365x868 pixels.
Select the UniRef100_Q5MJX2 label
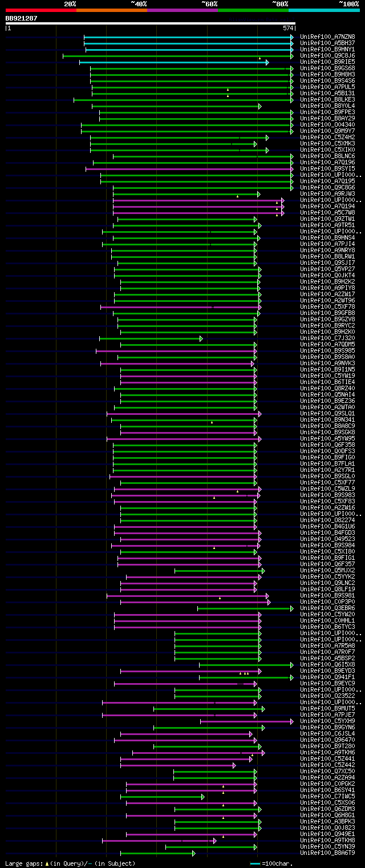tap(327, 570)
